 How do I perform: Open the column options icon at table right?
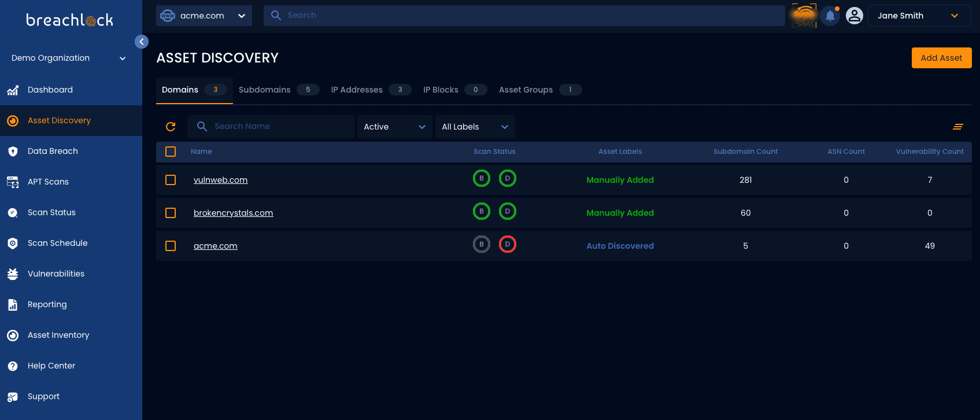tap(958, 127)
